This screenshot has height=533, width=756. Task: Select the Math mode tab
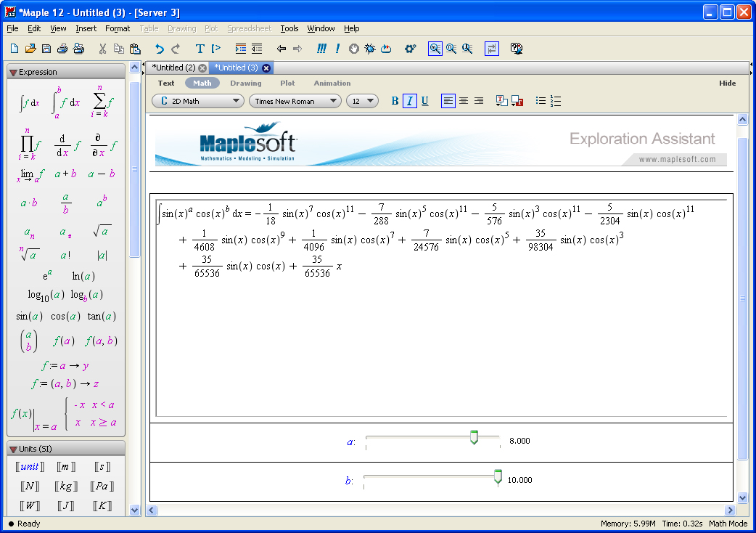202,83
